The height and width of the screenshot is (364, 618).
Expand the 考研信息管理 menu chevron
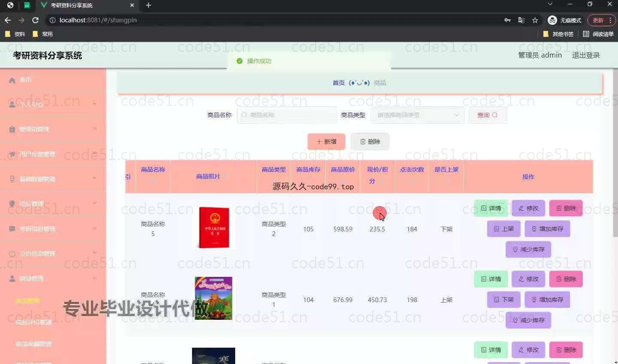95,228
